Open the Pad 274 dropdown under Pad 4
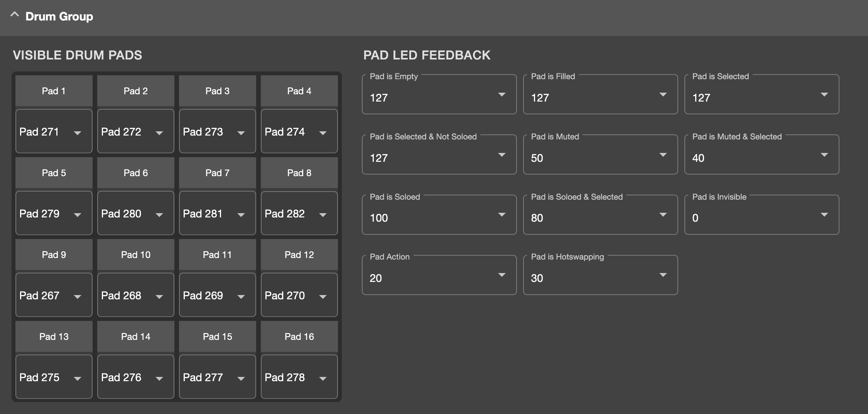868x414 pixels. 299,132
